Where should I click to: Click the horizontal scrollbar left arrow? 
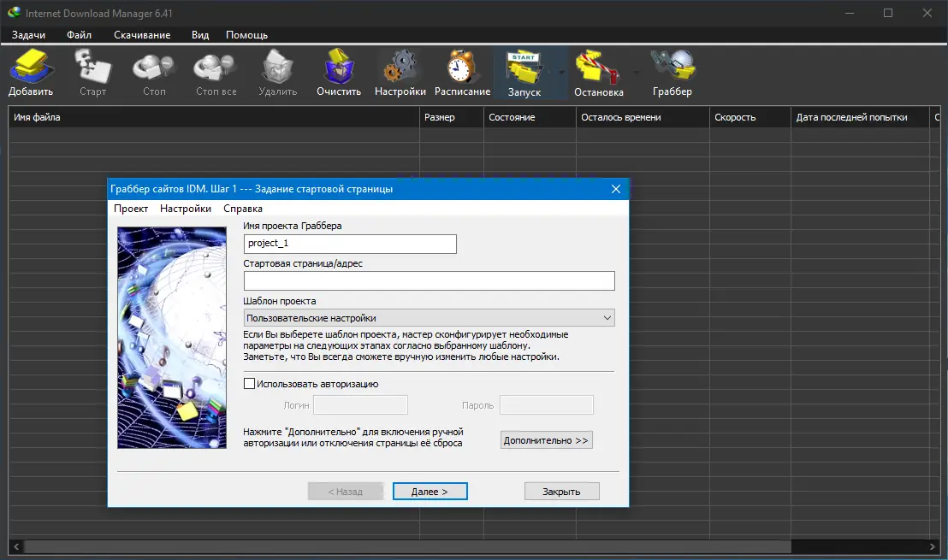point(16,546)
